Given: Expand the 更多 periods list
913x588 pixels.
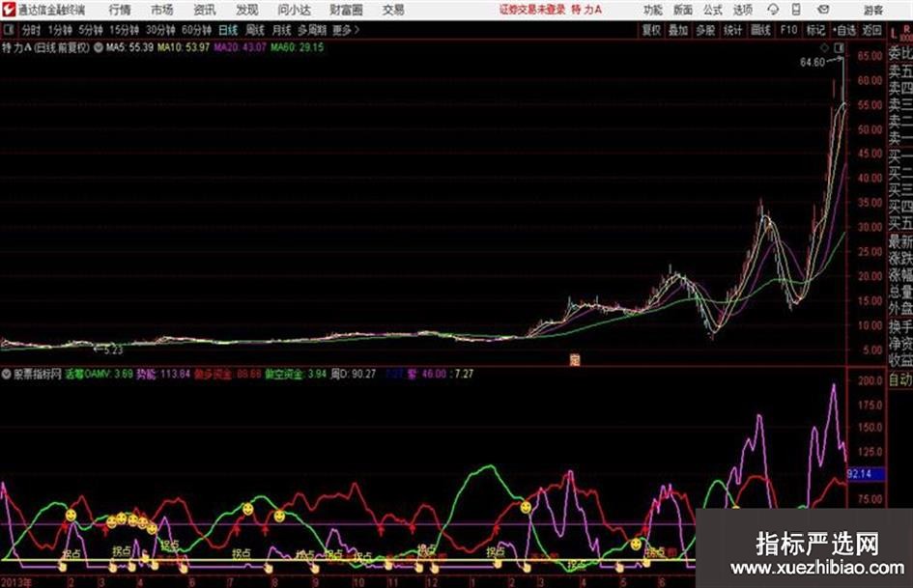Looking at the screenshot, I should 346,30.
